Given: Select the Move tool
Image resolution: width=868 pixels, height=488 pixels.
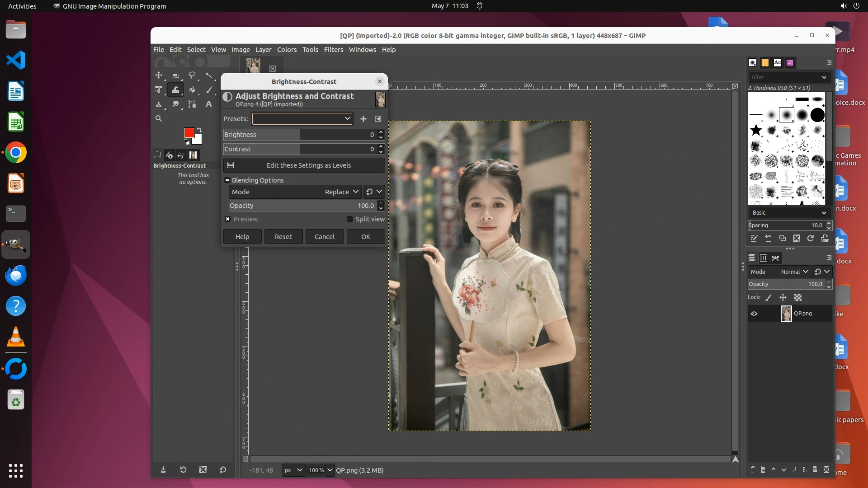Looking at the screenshot, I should (x=159, y=75).
